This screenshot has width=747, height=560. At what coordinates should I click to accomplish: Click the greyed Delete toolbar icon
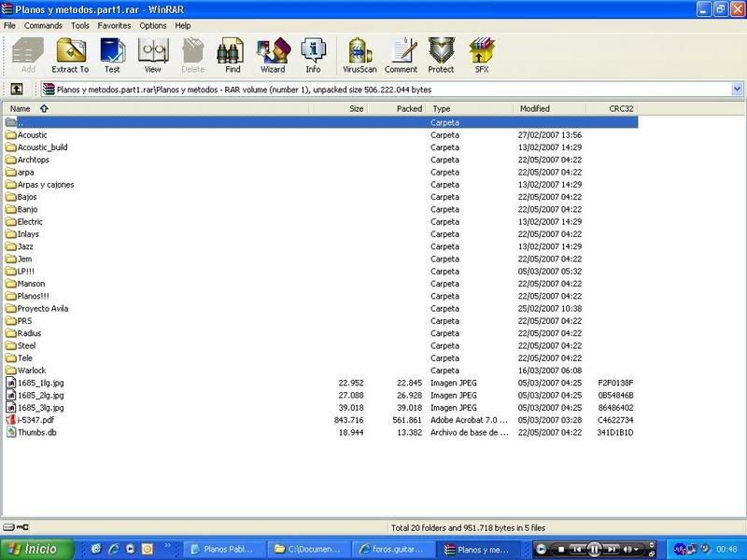pos(193,55)
